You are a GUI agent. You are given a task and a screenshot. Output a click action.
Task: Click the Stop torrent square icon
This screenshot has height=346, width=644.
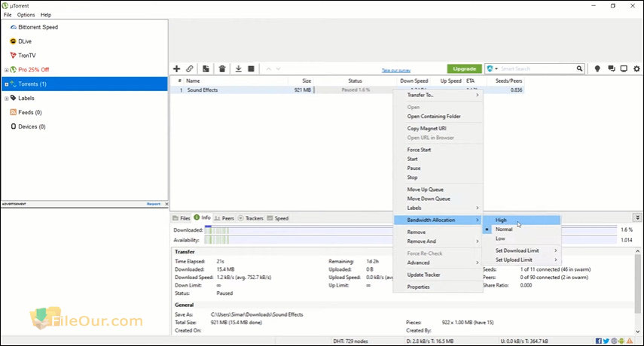point(252,68)
